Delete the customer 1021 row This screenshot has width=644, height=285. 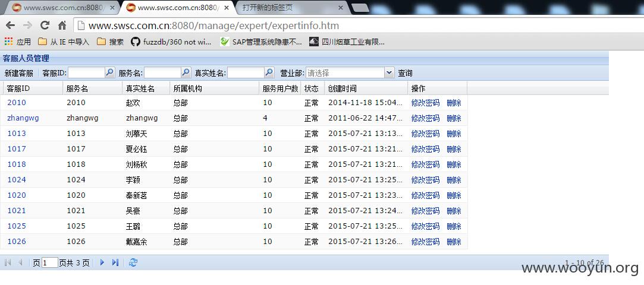pyautogui.click(x=454, y=211)
